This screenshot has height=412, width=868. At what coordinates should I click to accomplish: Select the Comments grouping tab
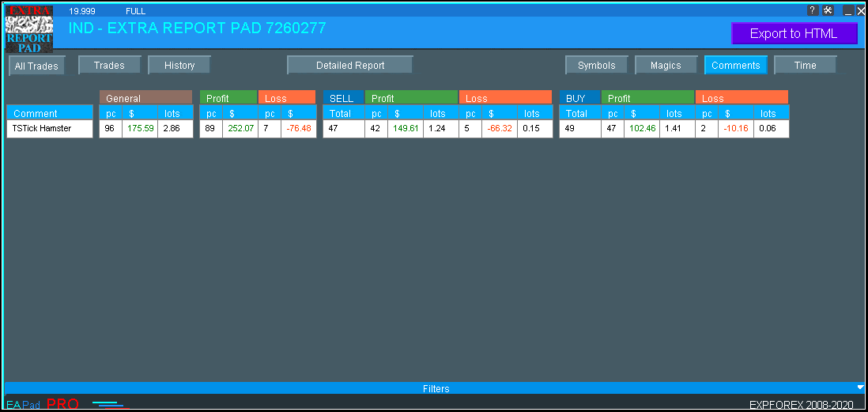click(x=735, y=66)
